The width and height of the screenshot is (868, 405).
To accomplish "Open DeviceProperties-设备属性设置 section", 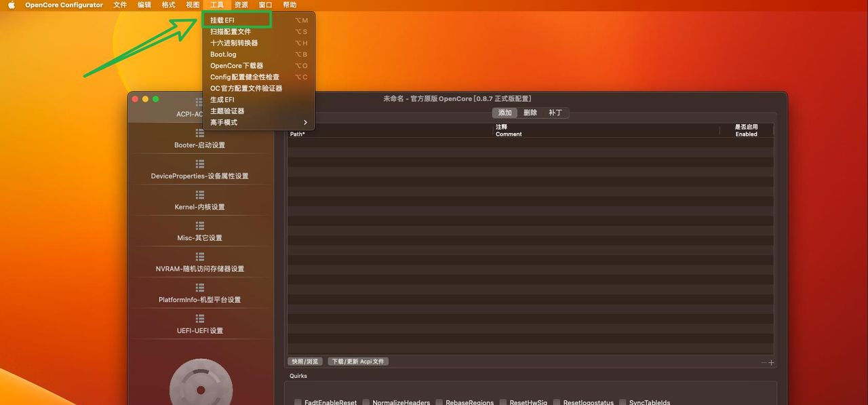I will point(199,176).
